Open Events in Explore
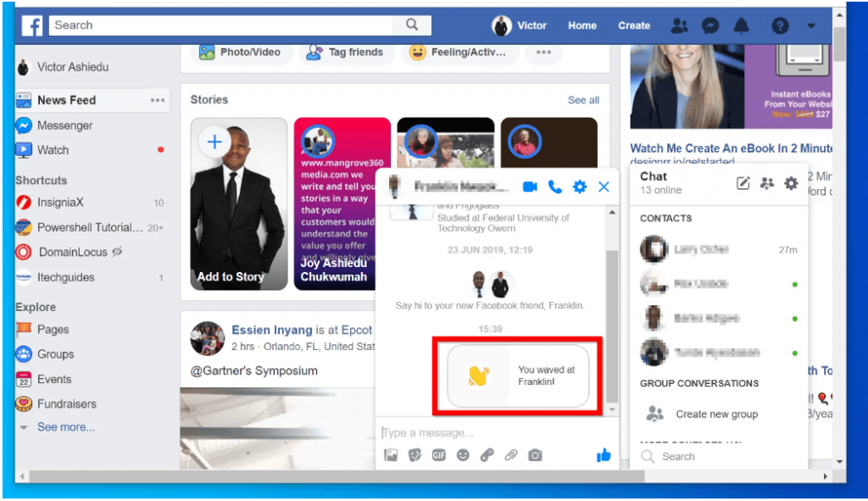This screenshot has height=501, width=868. click(54, 379)
